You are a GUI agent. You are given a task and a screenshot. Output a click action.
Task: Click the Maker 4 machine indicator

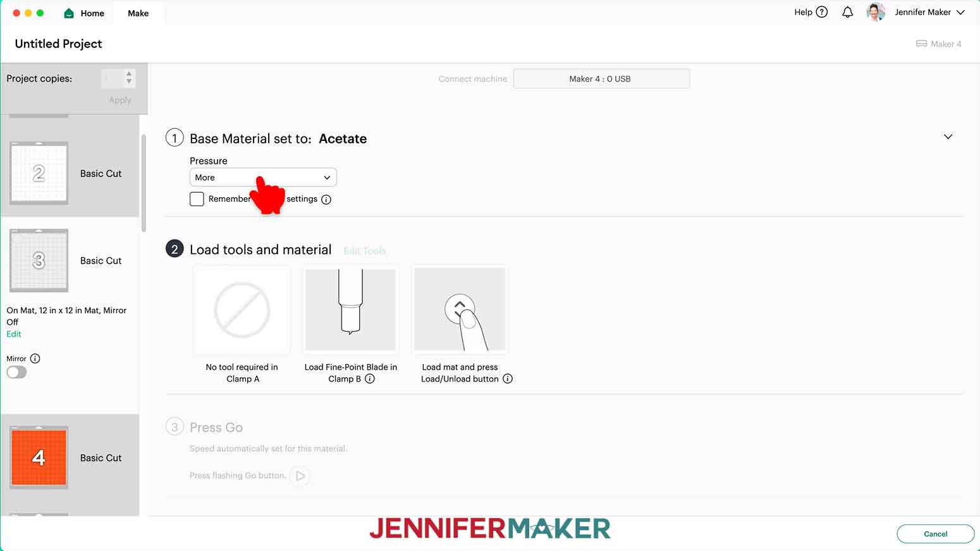[938, 44]
